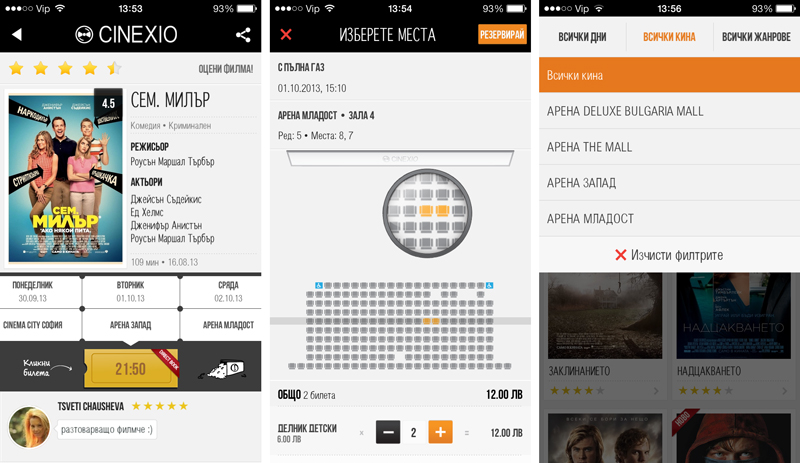Select the АРЕНА МЛАДОСТ cinema tab
The width and height of the screenshot is (800, 463).
coord(228,325)
